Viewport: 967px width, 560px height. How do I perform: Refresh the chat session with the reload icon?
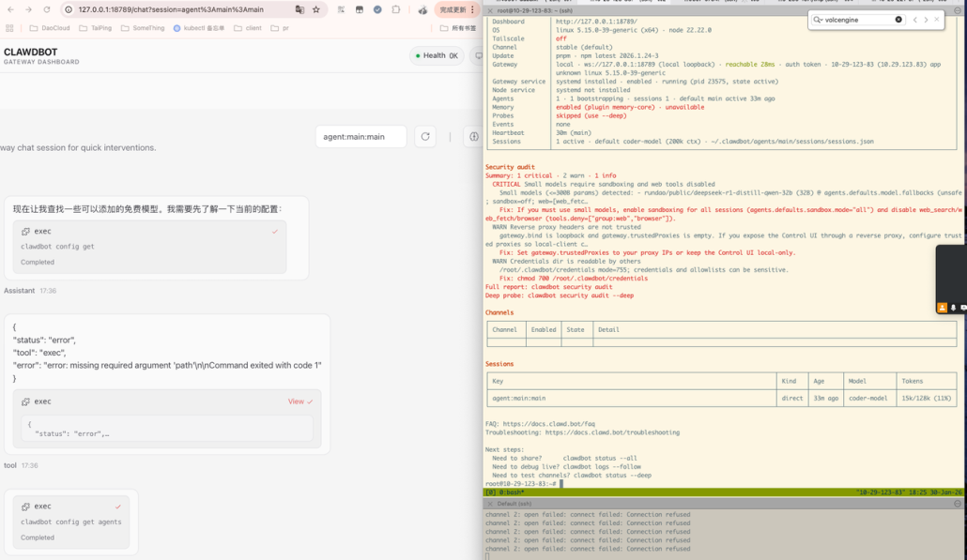click(425, 137)
